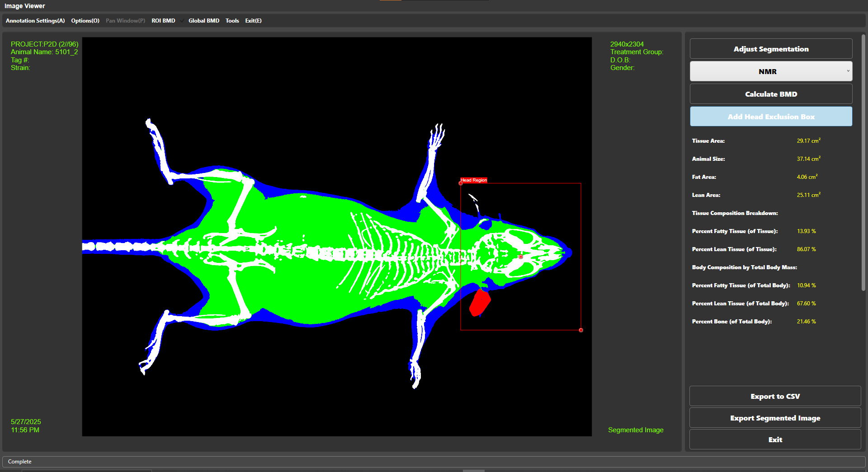Open the Tools menu

tap(232, 21)
